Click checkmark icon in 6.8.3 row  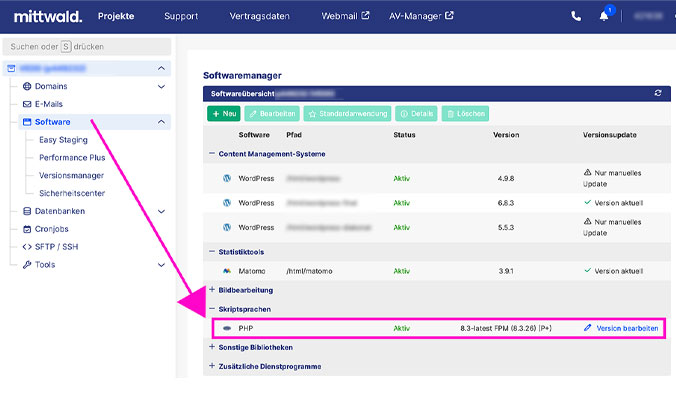click(x=587, y=202)
